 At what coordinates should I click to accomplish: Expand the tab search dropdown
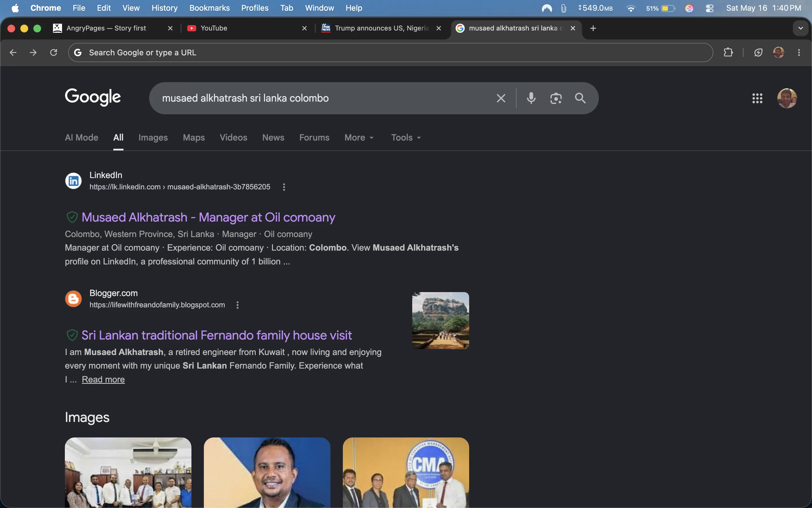[x=801, y=28]
